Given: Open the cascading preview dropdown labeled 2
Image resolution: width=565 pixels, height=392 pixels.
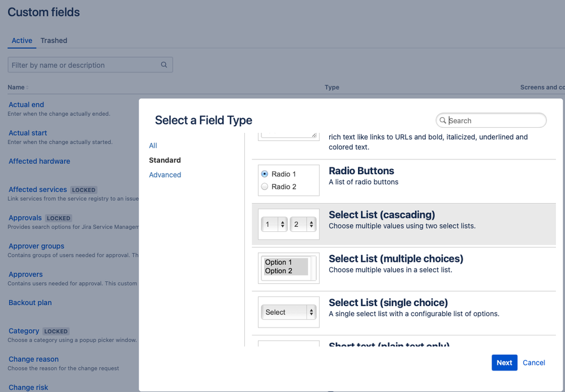Looking at the screenshot, I should click(x=303, y=225).
